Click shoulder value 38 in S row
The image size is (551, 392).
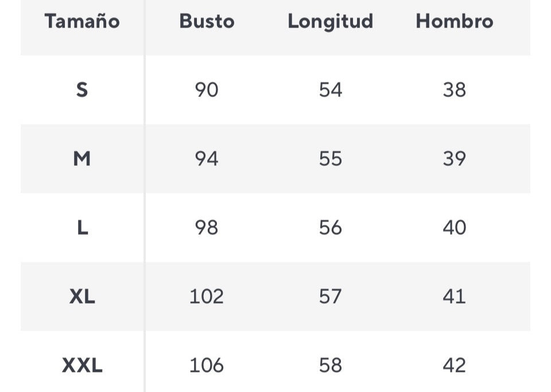point(454,90)
